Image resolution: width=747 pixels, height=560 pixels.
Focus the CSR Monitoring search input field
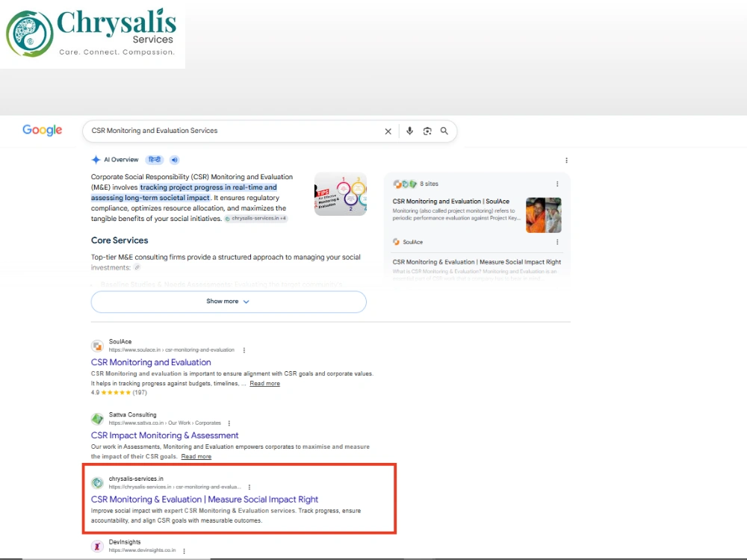click(233, 131)
